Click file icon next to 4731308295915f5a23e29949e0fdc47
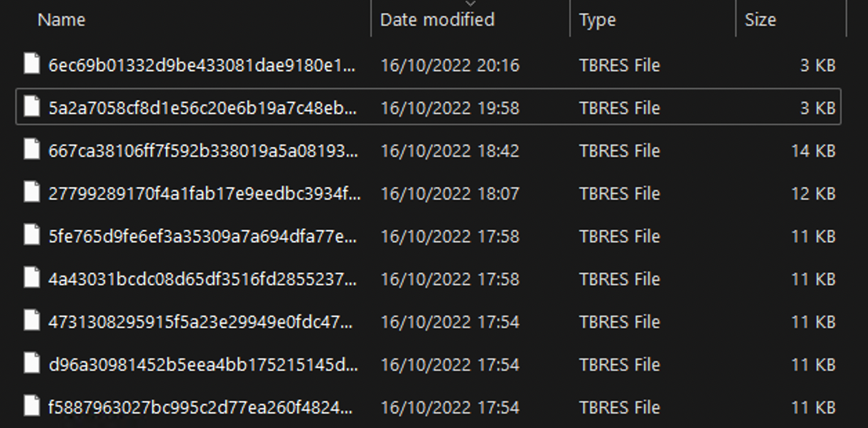The width and height of the screenshot is (868, 428). click(x=32, y=321)
